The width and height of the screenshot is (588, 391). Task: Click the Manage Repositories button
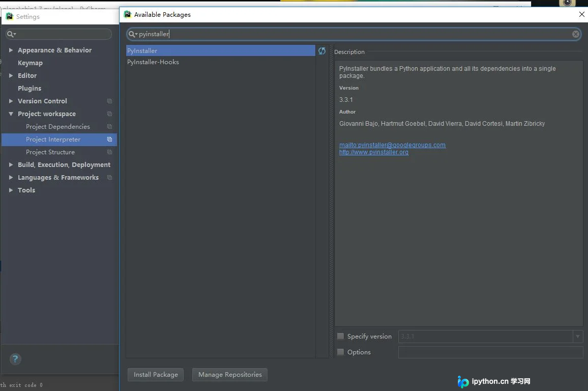(230, 375)
